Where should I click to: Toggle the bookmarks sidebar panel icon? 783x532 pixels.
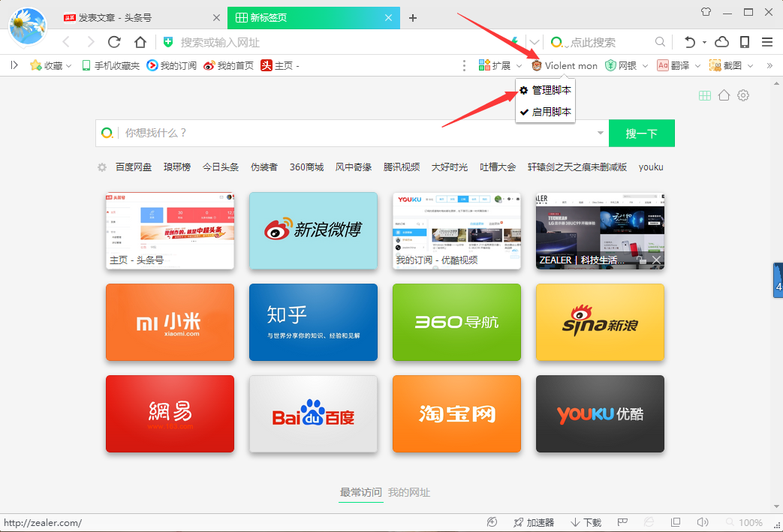click(x=14, y=65)
